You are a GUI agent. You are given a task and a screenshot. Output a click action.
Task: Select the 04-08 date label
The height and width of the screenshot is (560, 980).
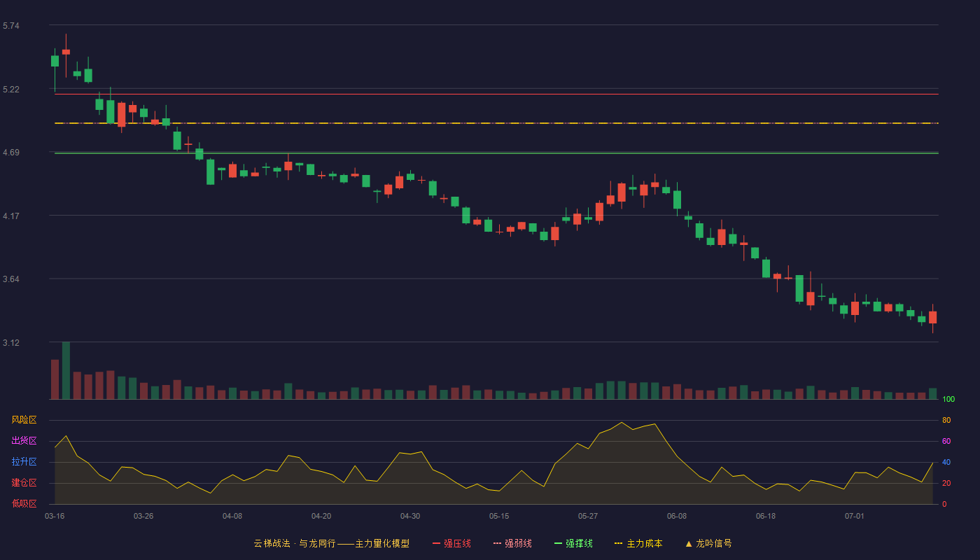pos(232,516)
